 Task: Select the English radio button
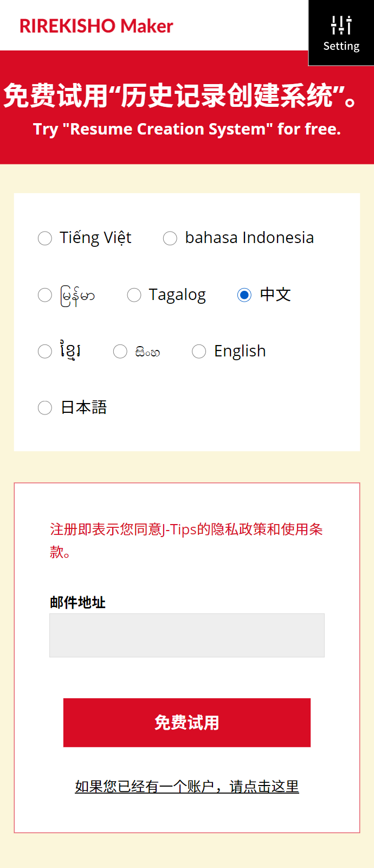pyautogui.click(x=199, y=352)
